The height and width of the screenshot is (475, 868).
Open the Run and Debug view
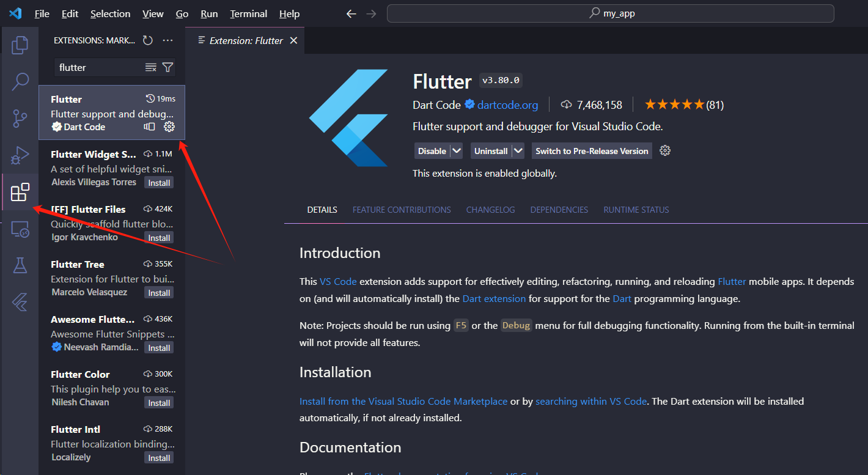[20, 155]
